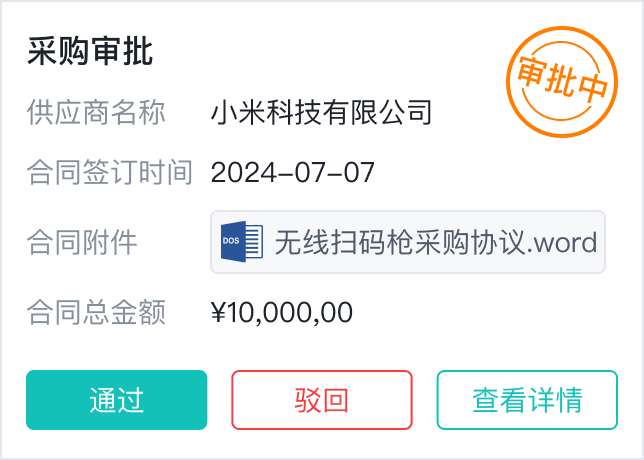Click the ¥ currency symbol
This screenshot has height=460, width=644.
tap(219, 313)
